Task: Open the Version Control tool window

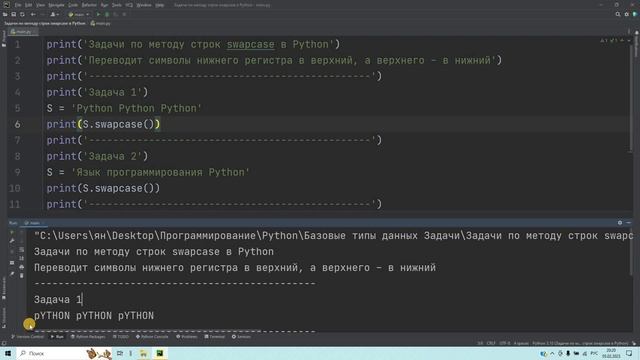Action: click(x=27, y=337)
